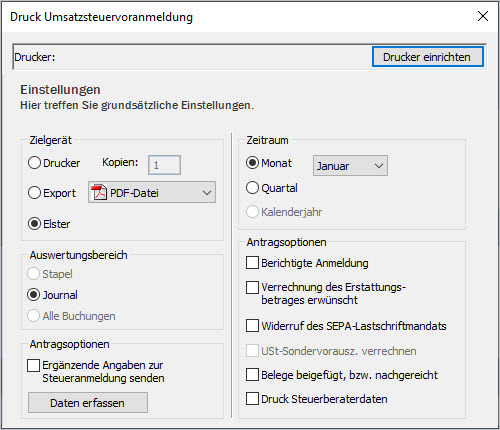Select the Export radio button
500x430 pixels.
pyautogui.click(x=35, y=193)
